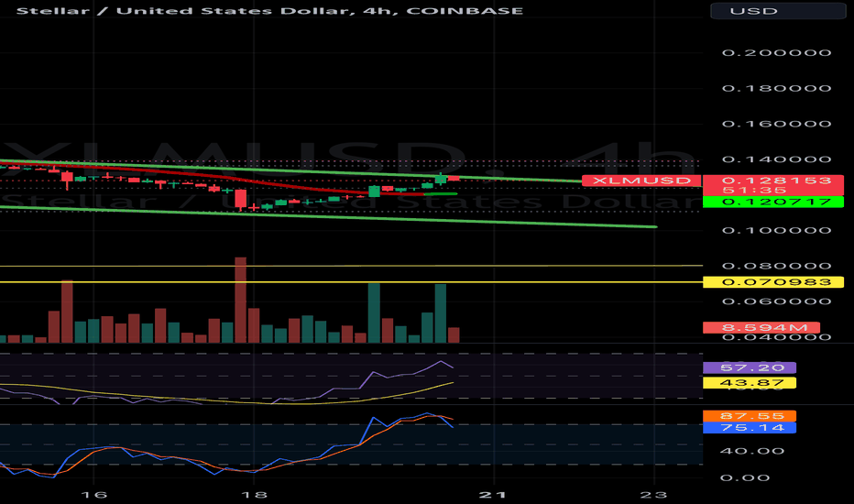Click the 0.00 stochastic axis label
This screenshot has width=854, height=504.
[746, 477]
